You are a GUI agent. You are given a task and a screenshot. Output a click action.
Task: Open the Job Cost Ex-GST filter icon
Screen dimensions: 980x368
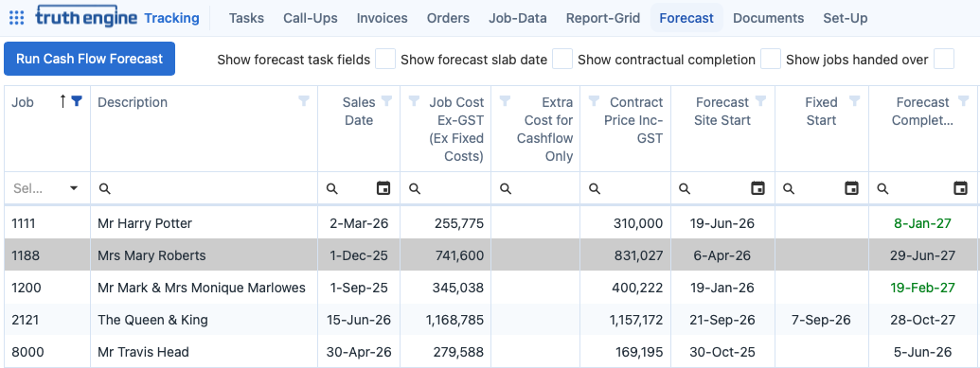click(414, 100)
